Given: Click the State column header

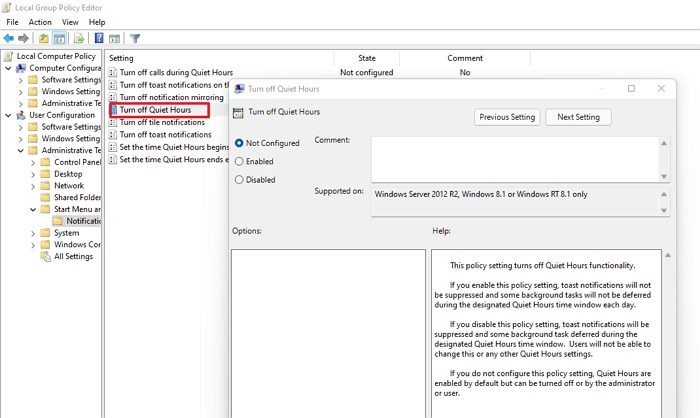Looking at the screenshot, I should (x=367, y=58).
